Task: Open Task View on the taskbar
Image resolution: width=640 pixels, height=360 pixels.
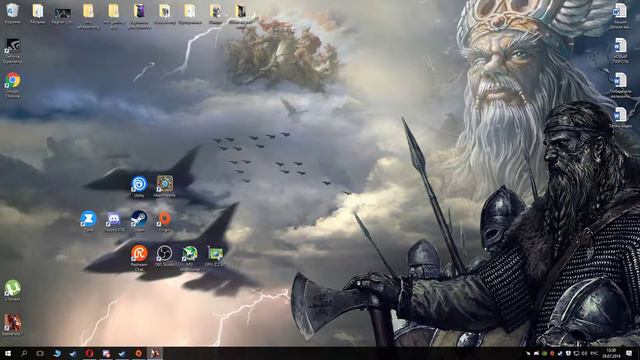Action: (x=40, y=353)
